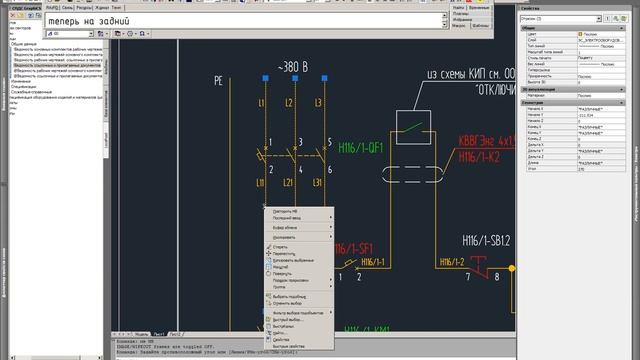Click the yellow node near contact 8
The width and height of the screenshot is (640, 360).
pos(512,268)
